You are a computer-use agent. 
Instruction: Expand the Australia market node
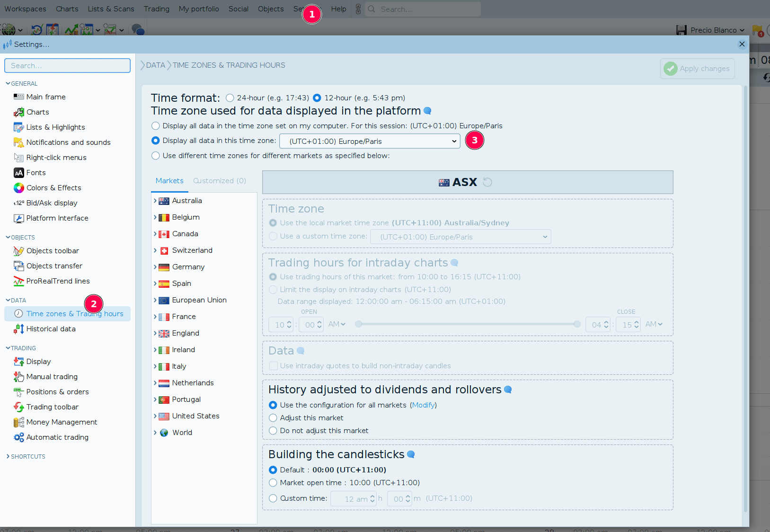point(155,201)
